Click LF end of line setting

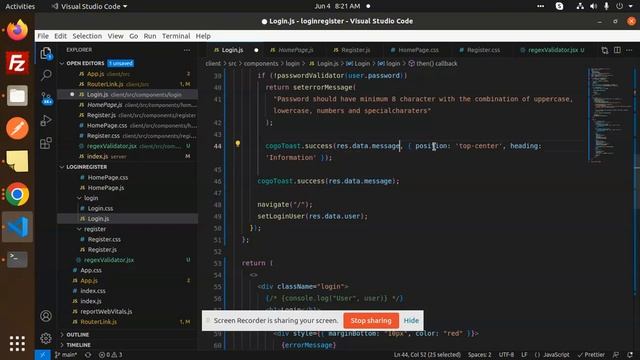(x=524, y=355)
